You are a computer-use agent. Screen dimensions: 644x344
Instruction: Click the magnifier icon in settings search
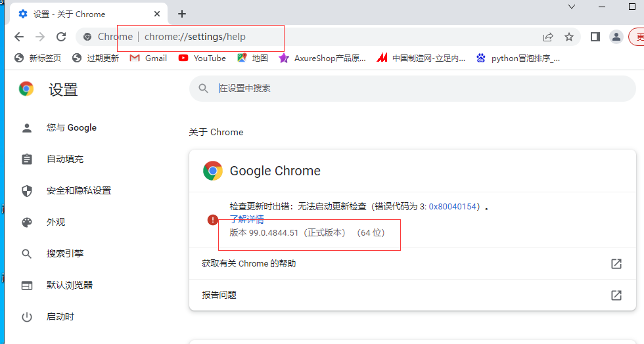(x=203, y=88)
